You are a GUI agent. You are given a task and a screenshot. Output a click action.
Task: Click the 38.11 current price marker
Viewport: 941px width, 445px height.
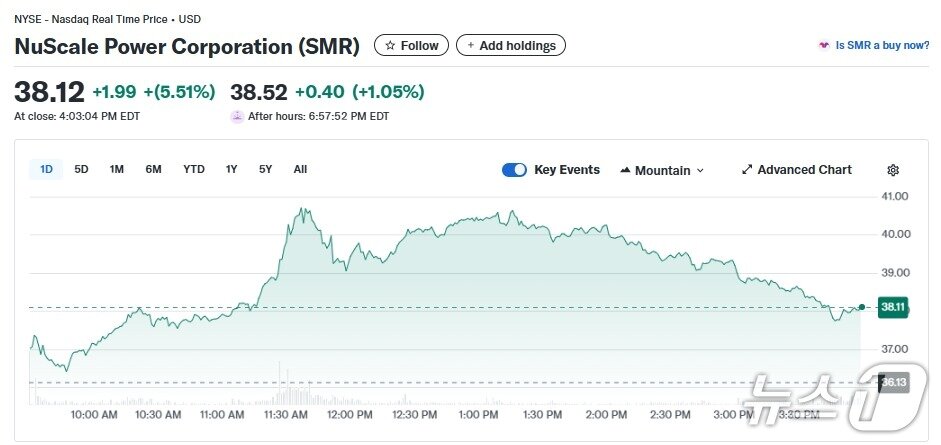point(892,308)
